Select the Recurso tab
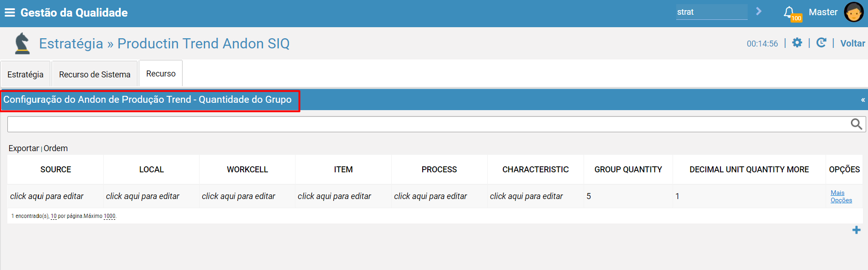Screen dimensions: 868x270 coord(161,73)
